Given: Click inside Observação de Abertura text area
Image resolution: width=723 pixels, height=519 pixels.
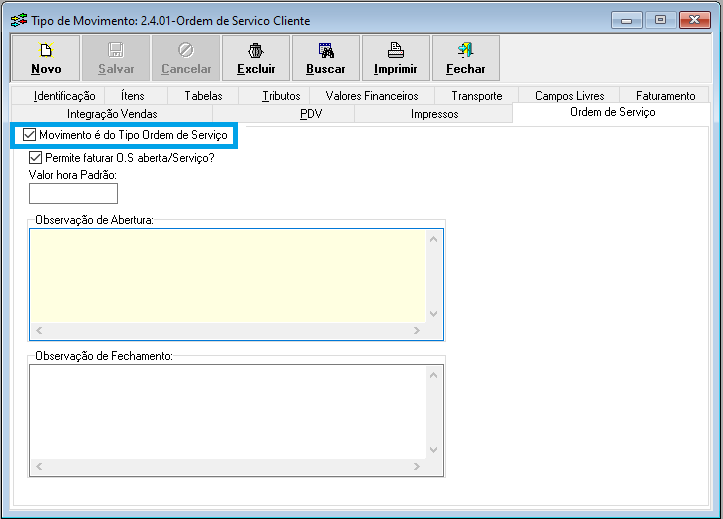Looking at the screenshot, I should [228, 275].
